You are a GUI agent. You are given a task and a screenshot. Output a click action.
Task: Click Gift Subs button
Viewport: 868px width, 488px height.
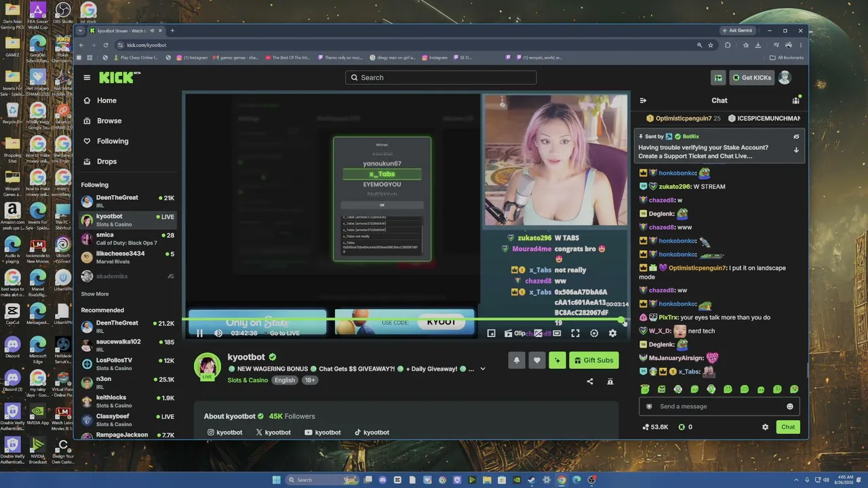pyautogui.click(x=593, y=360)
